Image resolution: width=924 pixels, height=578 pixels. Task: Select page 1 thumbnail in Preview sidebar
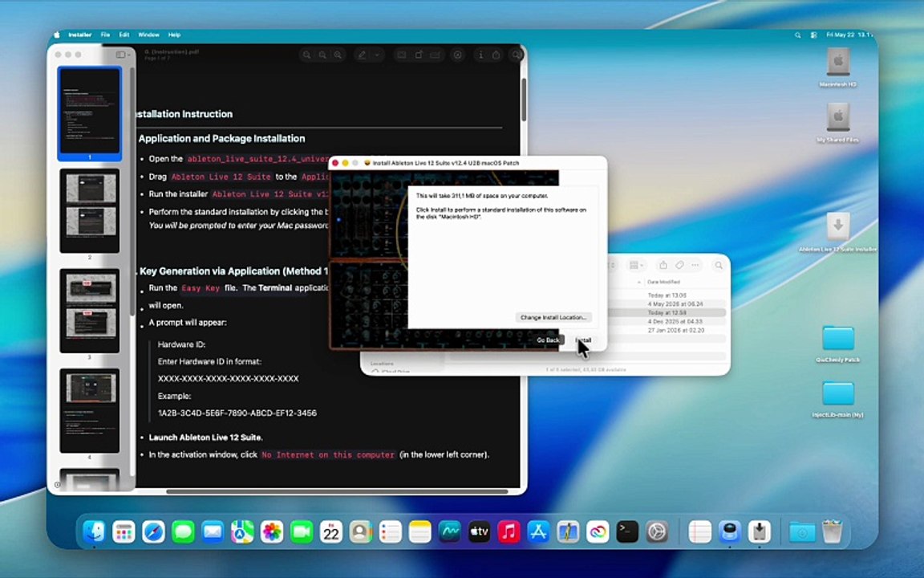90,110
